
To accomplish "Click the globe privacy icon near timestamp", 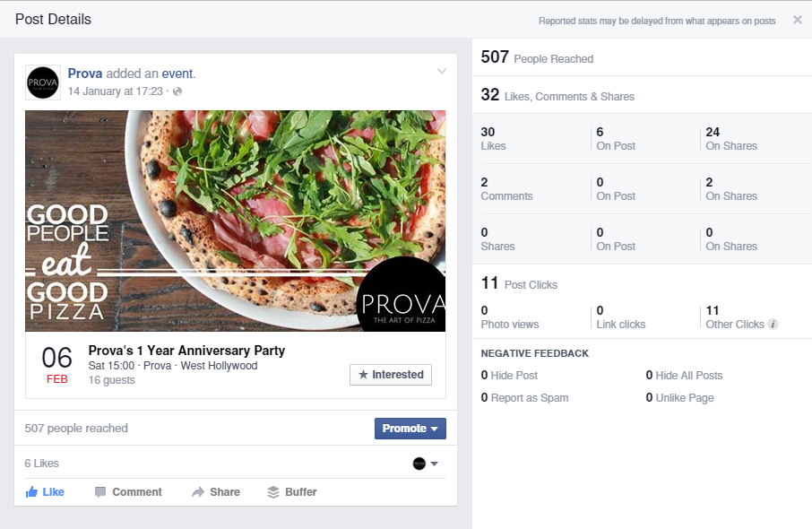I will (177, 91).
